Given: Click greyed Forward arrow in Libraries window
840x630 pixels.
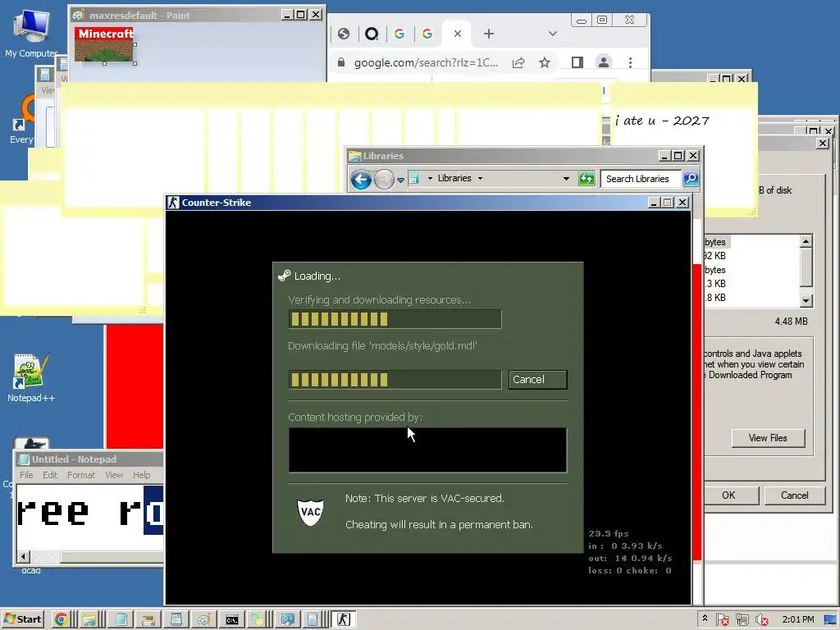Looking at the screenshot, I should [384, 179].
